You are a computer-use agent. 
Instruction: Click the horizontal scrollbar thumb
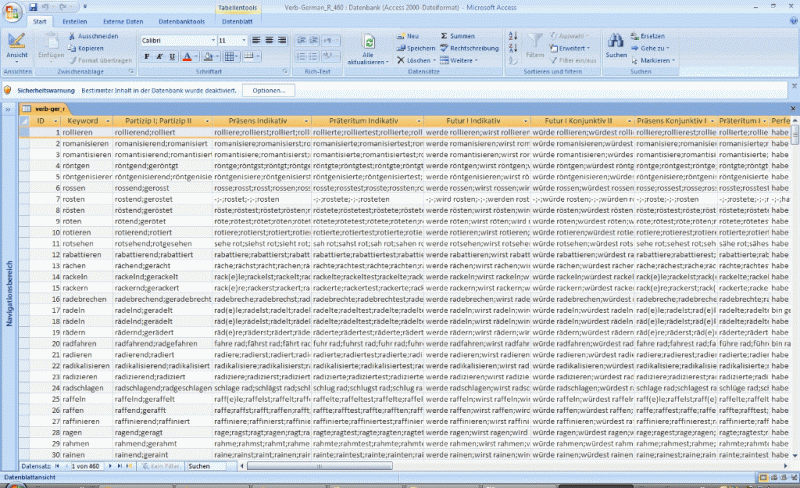coord(319,466)
